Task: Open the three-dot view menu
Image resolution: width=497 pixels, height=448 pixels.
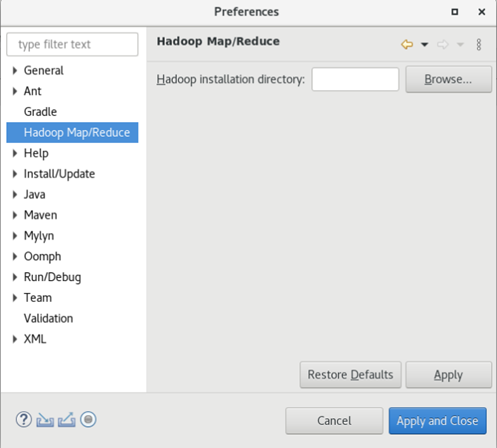Action: click(479, 44)
